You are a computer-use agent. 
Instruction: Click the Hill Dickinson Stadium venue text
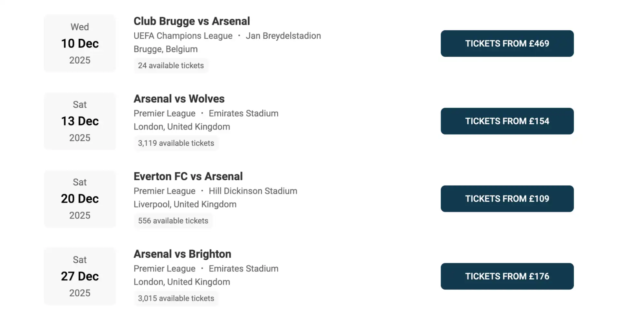point(253,191)
